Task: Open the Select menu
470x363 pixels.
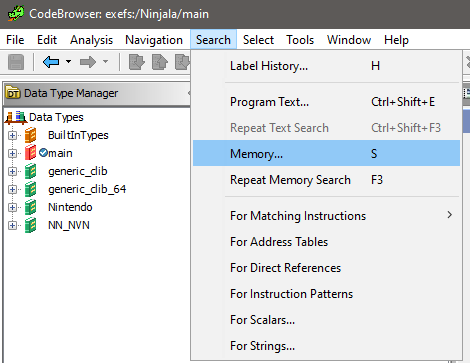Action: pyautogui.click(x=258, y=40)
